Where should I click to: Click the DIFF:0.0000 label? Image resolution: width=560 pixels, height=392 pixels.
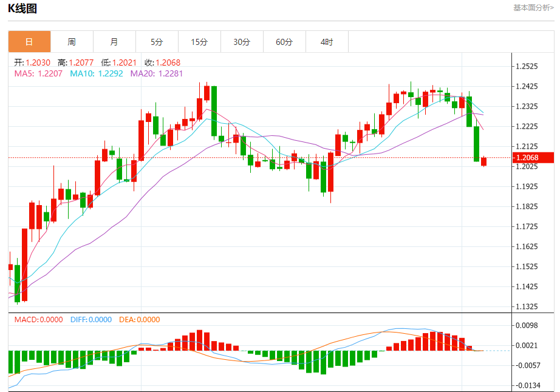coord(91,320)
